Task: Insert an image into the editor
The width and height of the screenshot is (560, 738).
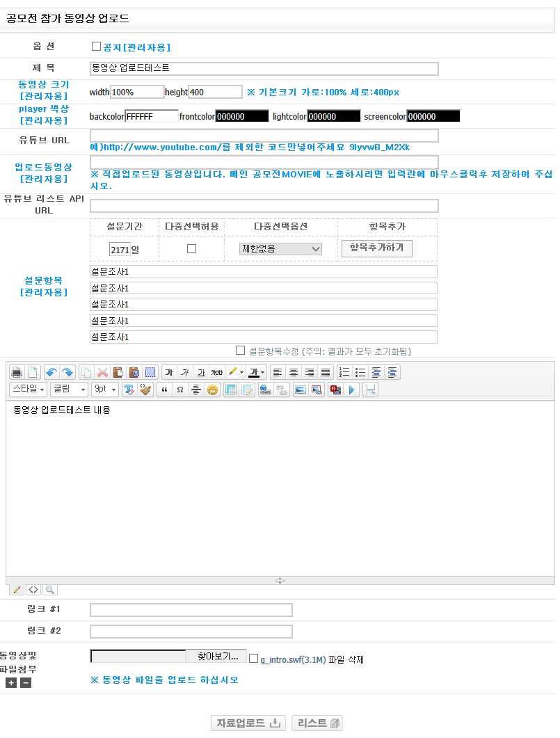Action: [301, 390]
